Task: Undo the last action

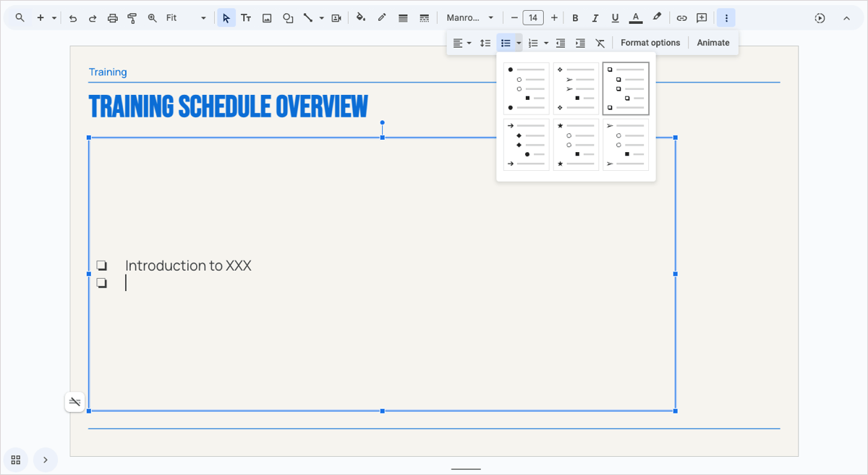Action: tap(73, 18)
